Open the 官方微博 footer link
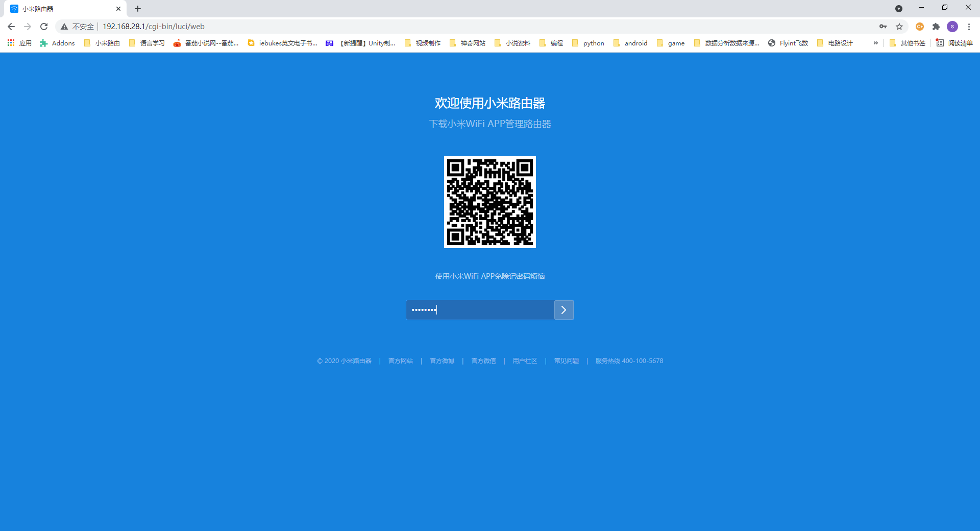 tap(442, 361)
